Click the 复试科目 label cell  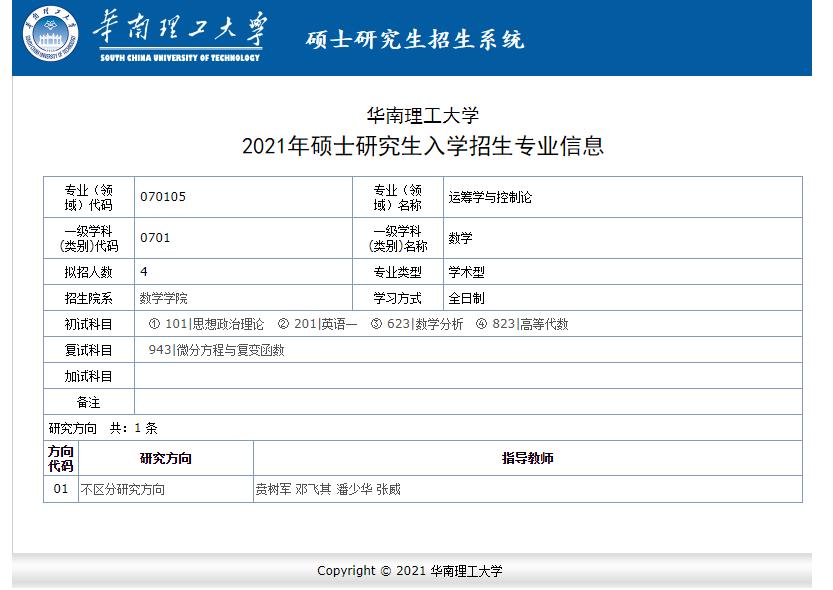click(x=89, y=350)
